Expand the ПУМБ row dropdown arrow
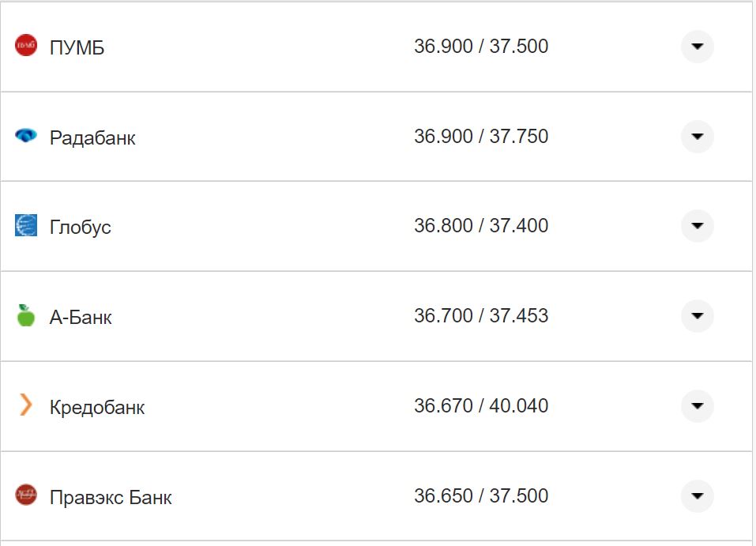 [697, 47]
